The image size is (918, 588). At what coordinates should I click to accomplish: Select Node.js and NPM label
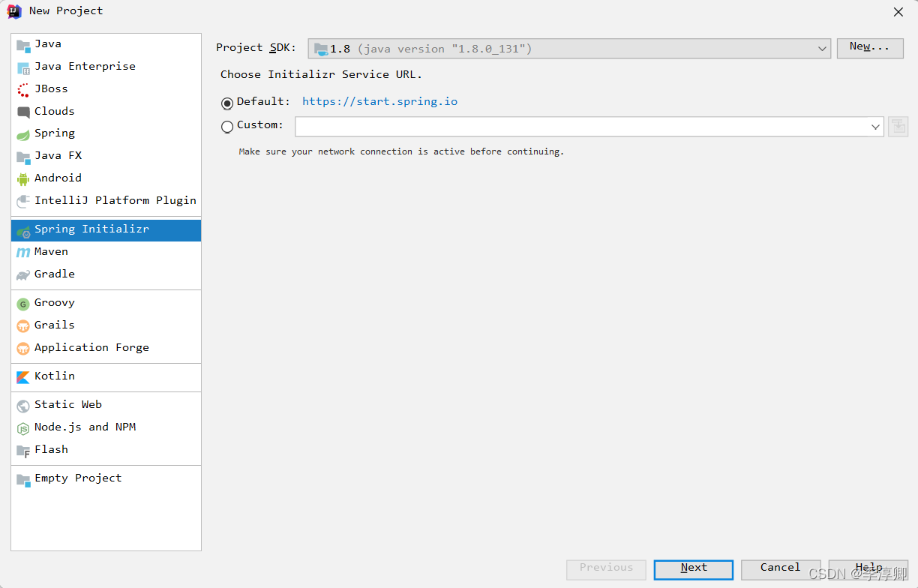85,427
